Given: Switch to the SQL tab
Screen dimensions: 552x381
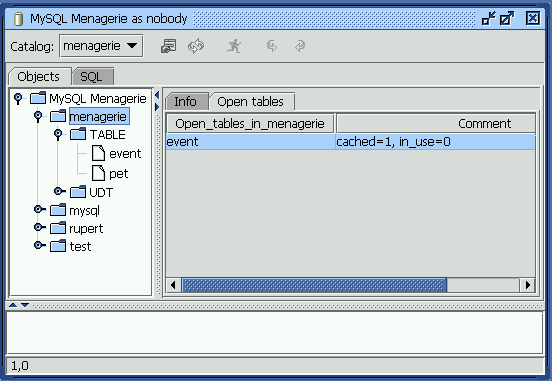Looking at the screenshot, I should (x=93, y=76).
